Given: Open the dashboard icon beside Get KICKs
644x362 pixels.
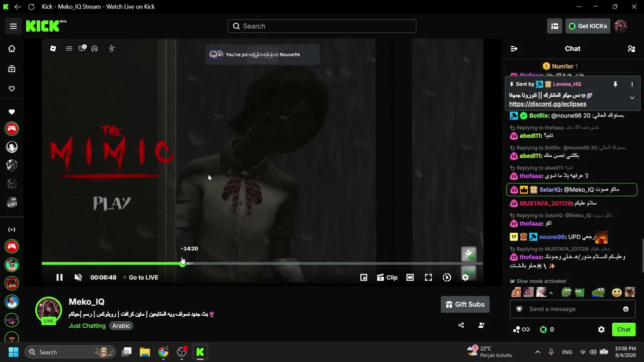Looking at the screenshot, I should point(554,26).
